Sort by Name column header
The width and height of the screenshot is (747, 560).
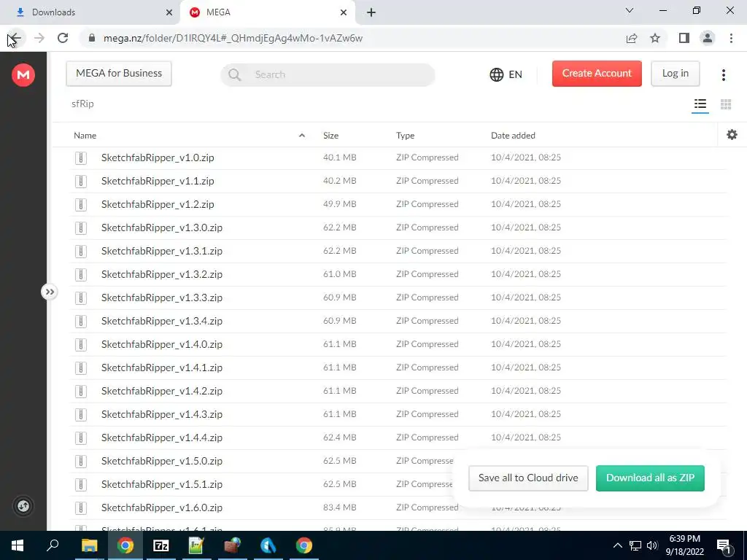coord(85,135)
